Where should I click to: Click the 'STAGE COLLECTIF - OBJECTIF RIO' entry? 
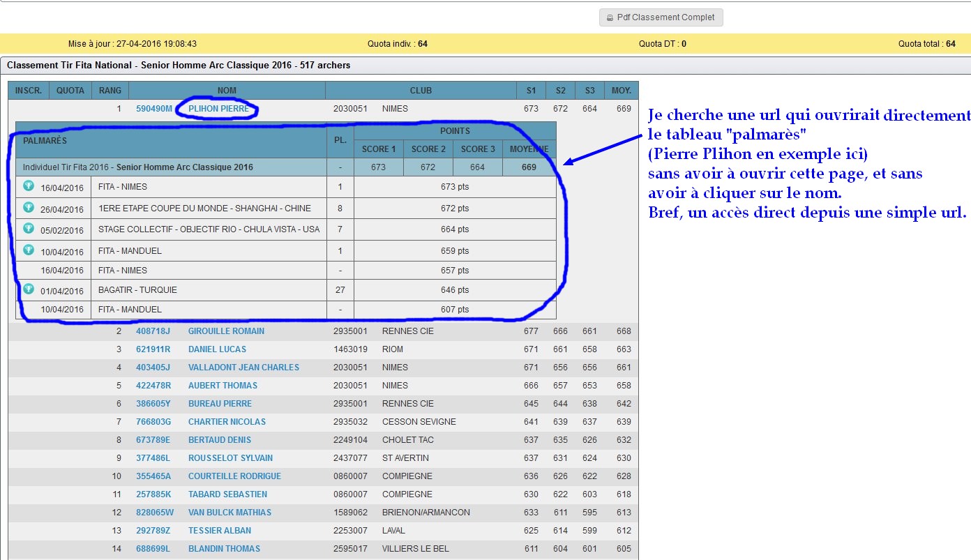pos(209,229)
